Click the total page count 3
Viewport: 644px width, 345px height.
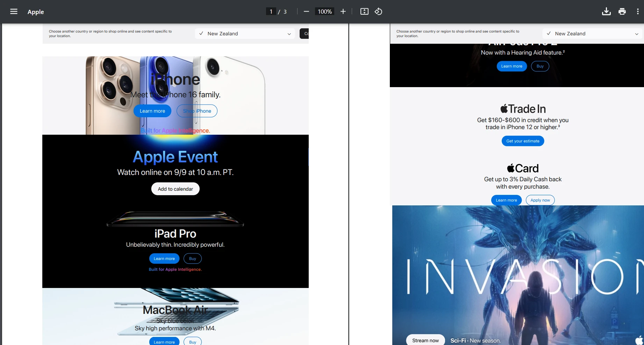pyautogui.click(x=285, y=12)
